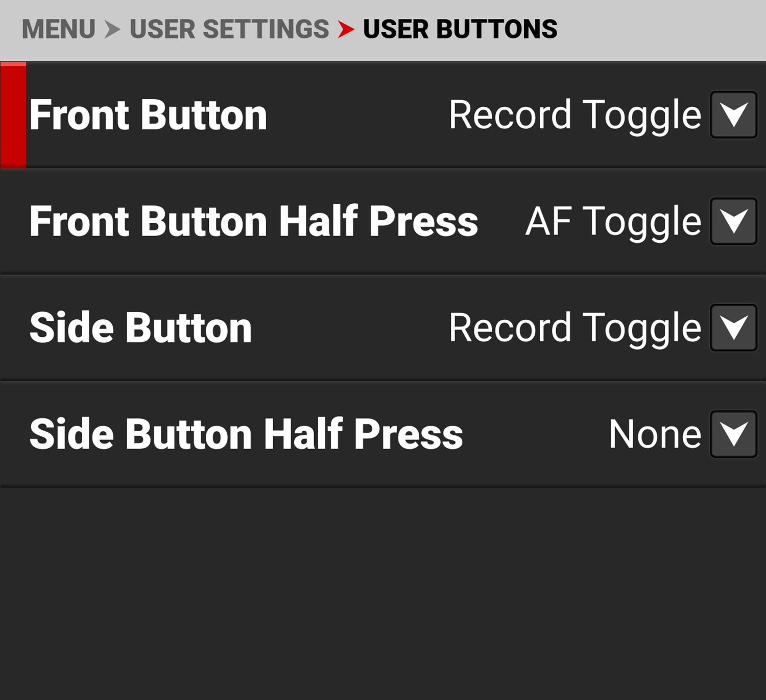
Task: Click the USER BUTTONS breadcrumb title
Action: click(x=460, y=29)
